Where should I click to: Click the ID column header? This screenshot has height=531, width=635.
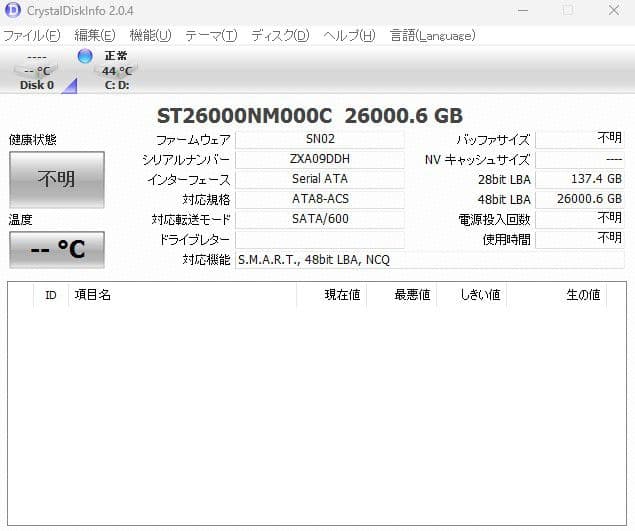point(51,295)
